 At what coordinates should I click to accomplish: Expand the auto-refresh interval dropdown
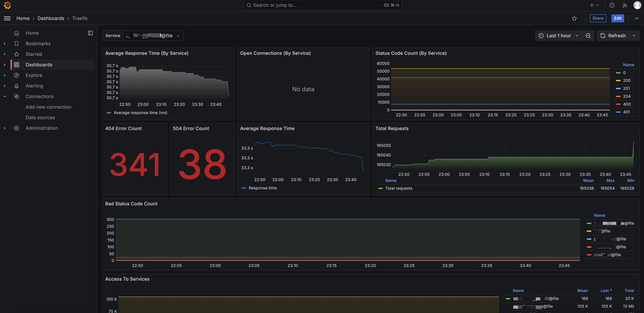[634, 35]
